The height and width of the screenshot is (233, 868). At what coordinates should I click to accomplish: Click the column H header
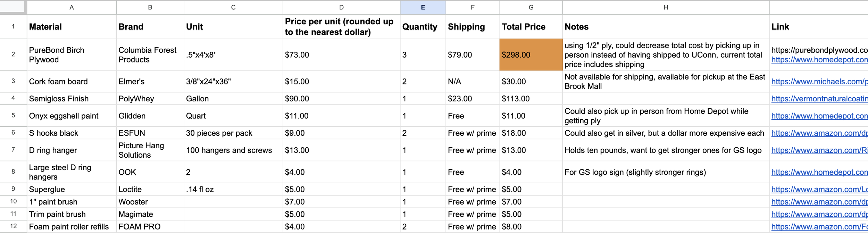point(666,7)
